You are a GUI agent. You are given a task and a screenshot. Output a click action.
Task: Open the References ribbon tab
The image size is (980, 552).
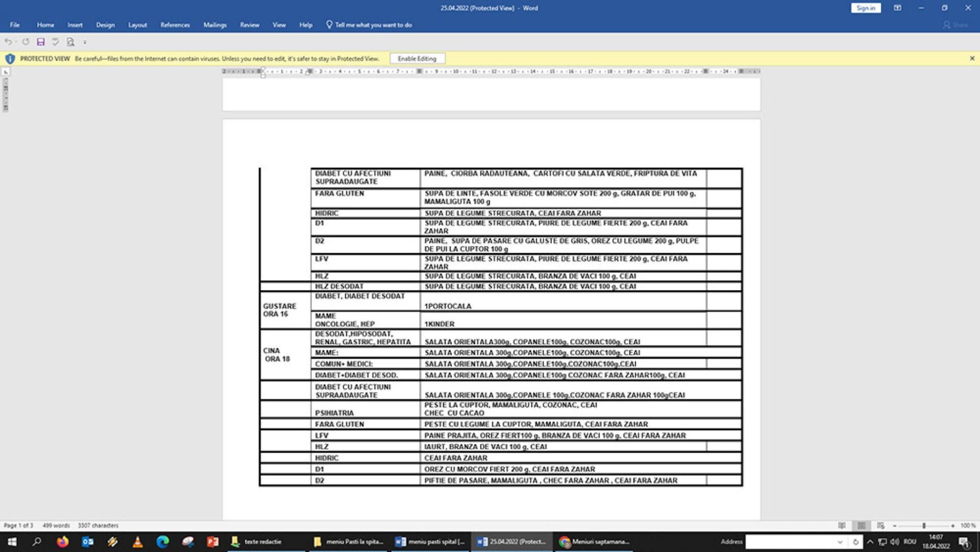pos(175,25)
